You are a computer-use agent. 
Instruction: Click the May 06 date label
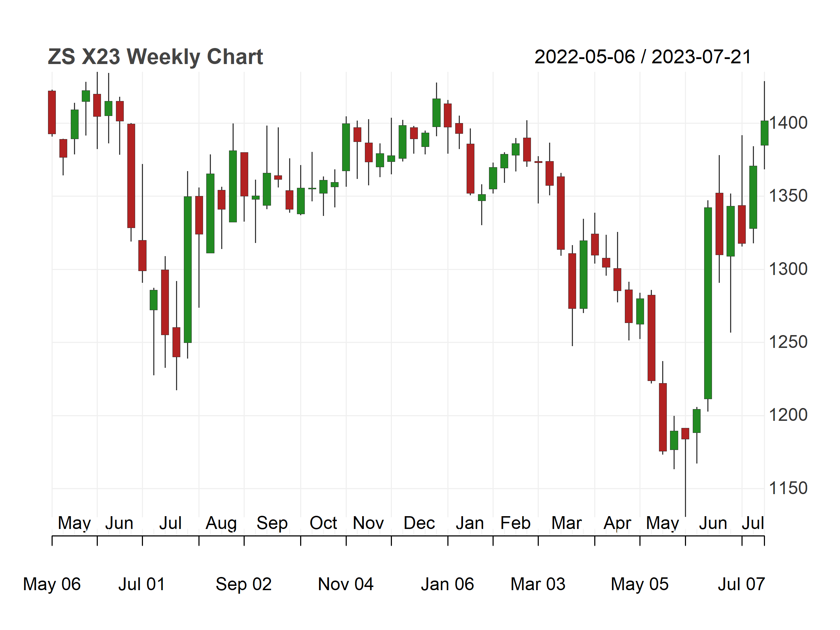tap(52, 584)
